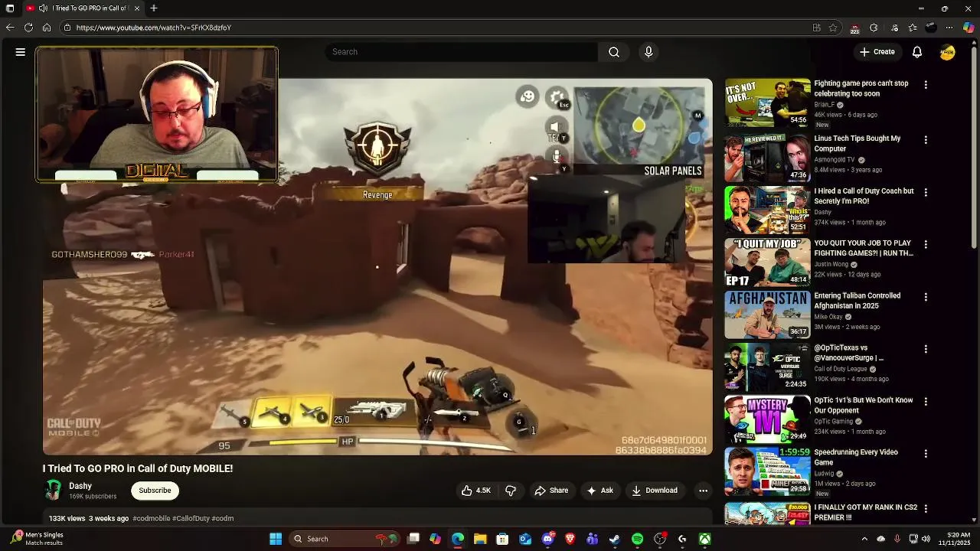Go to the browser home page
This screenshot has width=980, height=551.
47,28
